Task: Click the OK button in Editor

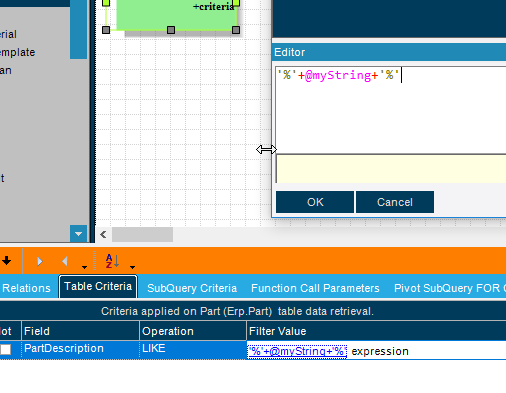Action: [315, 202]
